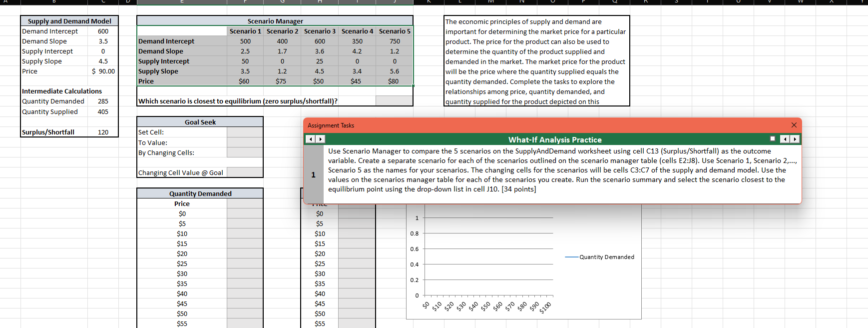Click the Scenario 5 column header
868x328 pixels.
[x=395, y=31]
